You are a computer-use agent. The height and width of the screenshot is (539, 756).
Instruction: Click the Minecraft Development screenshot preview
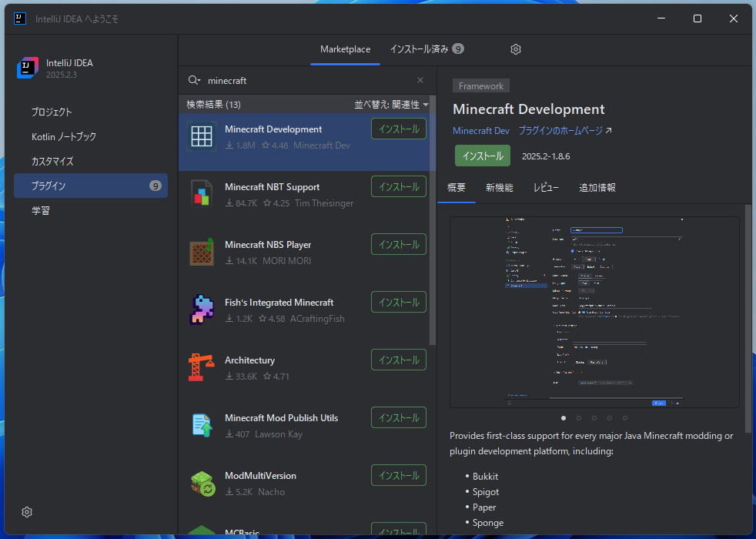pyautogui.click(x=594, y=311)
